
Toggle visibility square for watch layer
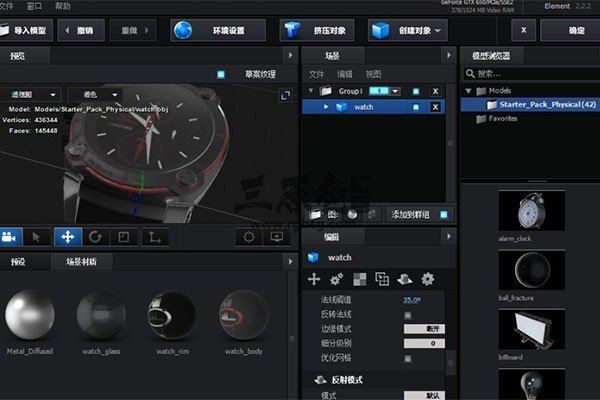point(415,107)
